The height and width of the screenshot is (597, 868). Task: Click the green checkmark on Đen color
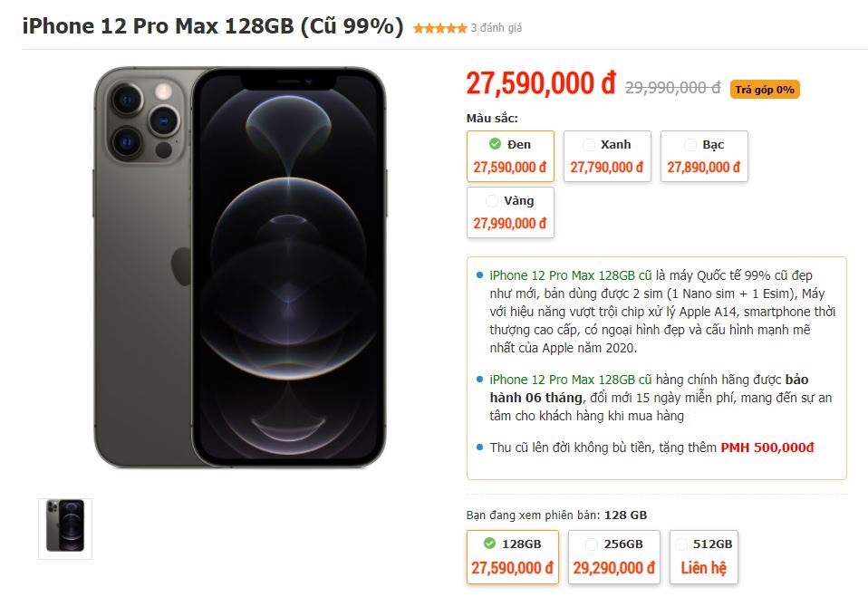495,142
